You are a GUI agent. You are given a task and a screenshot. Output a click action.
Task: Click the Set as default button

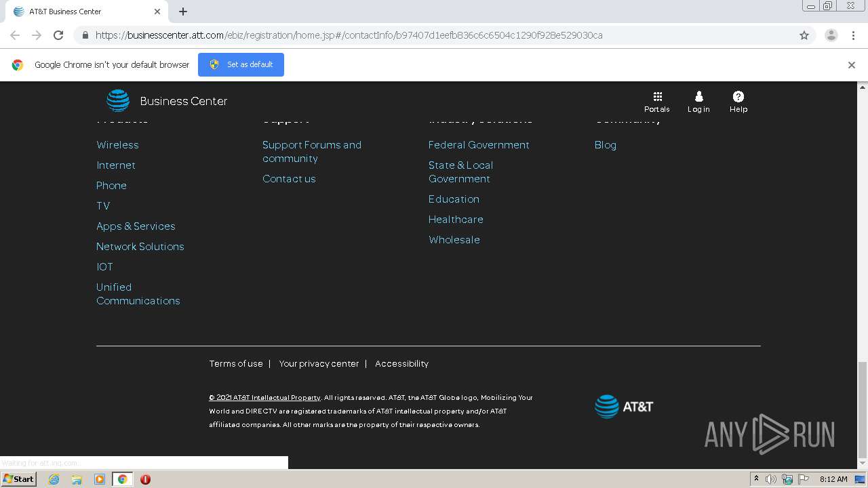pyautogui.click(x=241, y=64)
